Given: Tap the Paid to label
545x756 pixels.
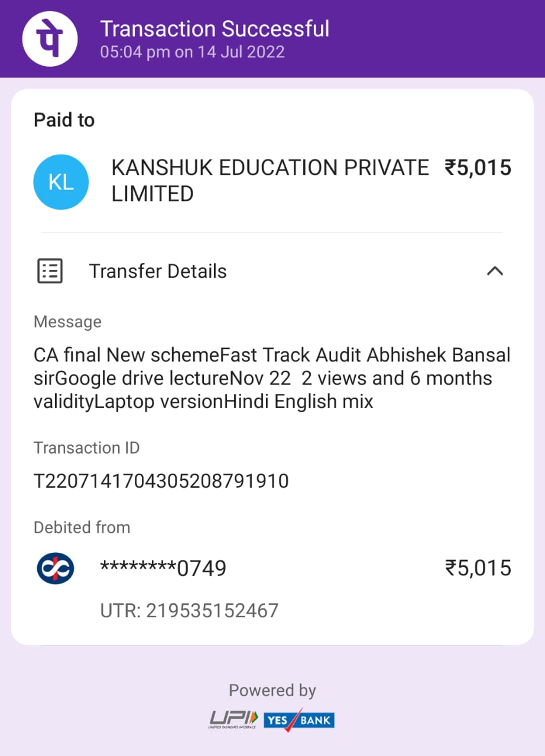Looking at the screenshot, I should click(64, 120).
